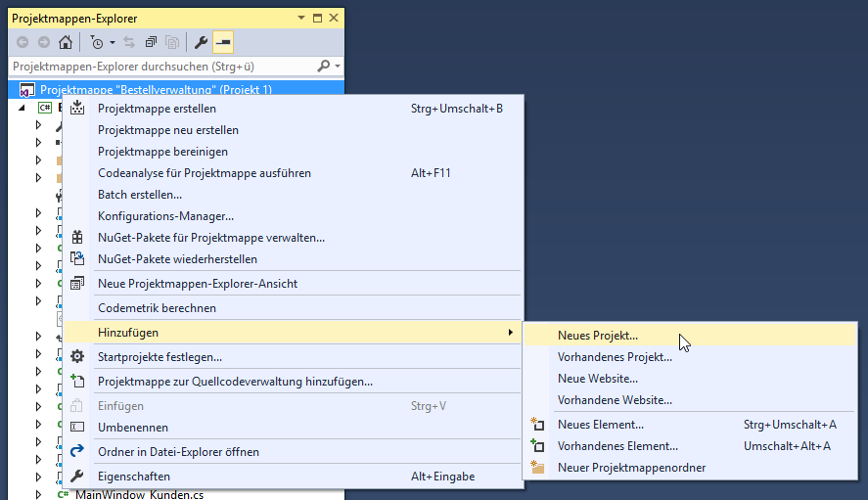The height and width of the screenshot is (500, 868).
Task: Click the Startprojekte gear icon
Action: click(77, 356)
